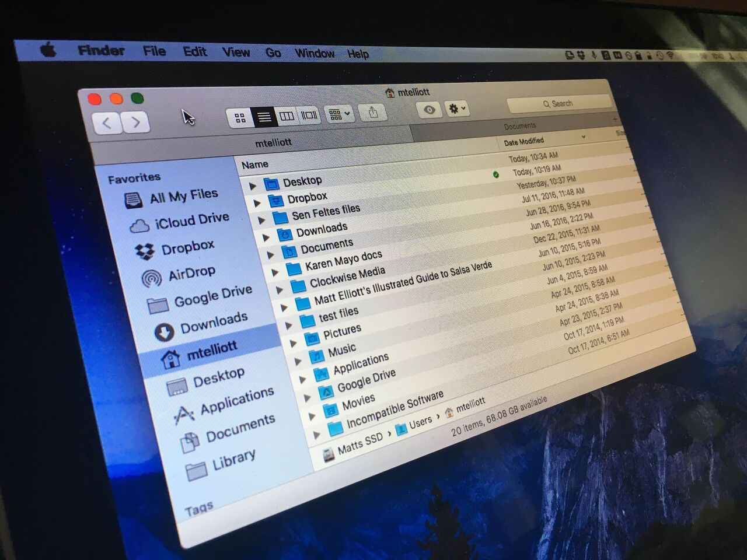Screen dimensions: 747x560
Task: Select the Documents tab
Action: [514, 128]
